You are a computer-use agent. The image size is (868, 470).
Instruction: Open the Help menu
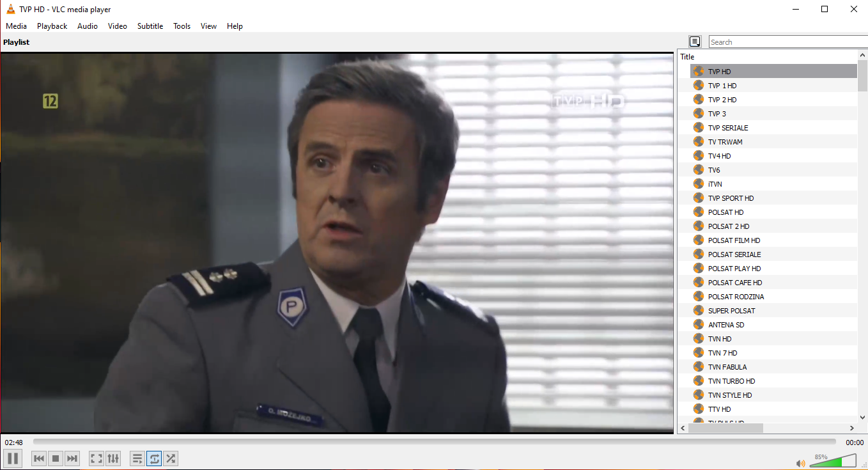(235, 26)
